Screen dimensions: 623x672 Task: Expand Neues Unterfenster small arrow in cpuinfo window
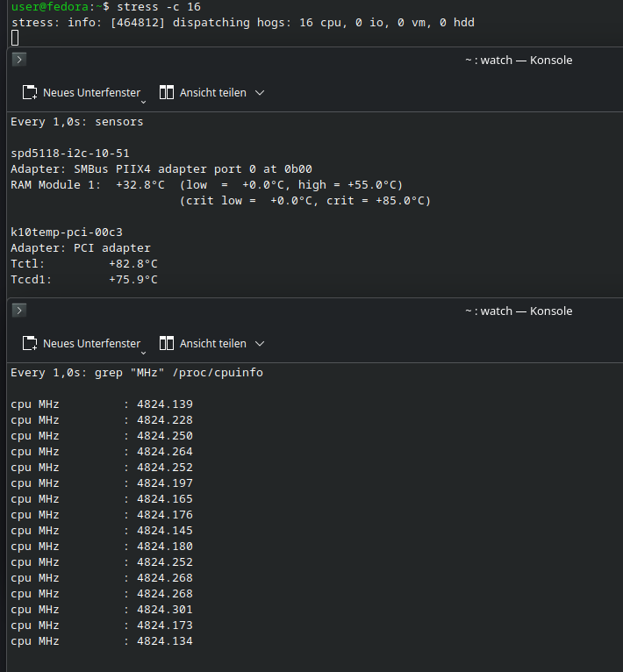tap(144, 353)
